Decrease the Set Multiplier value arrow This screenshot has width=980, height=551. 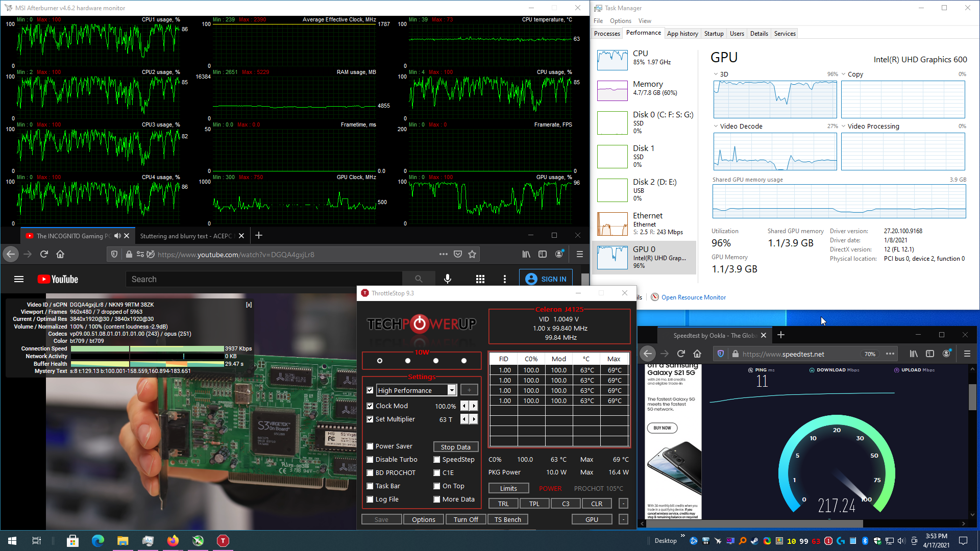click(464, 419)
